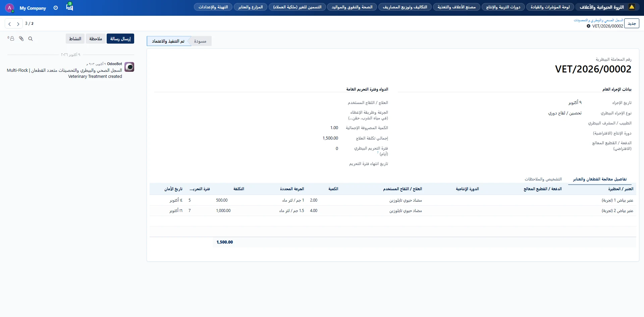Go to next record with pager right arrow
The image size is (644, 317).
[x=18, y=24]
